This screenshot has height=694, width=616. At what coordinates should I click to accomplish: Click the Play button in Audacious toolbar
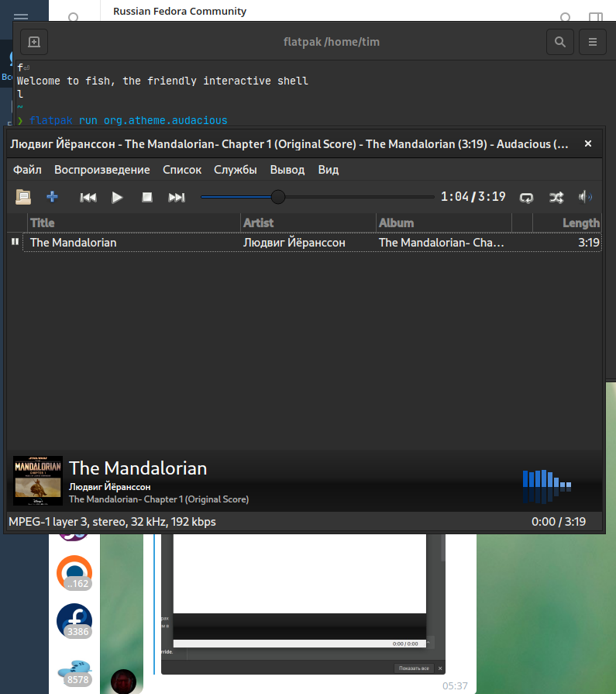tap(117, 198)
